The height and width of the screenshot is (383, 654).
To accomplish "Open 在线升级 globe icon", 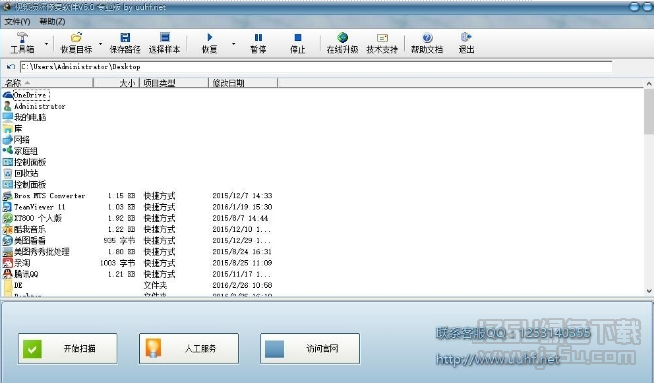I will coord(342,38).
